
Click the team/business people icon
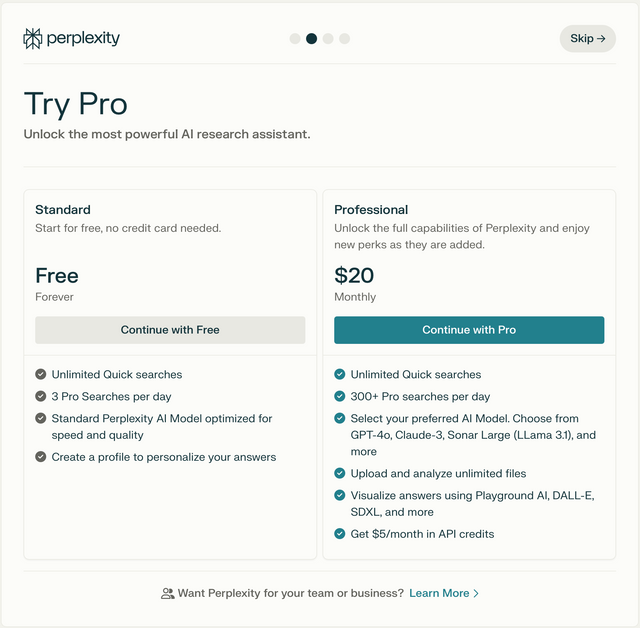[x=167, y=593]
